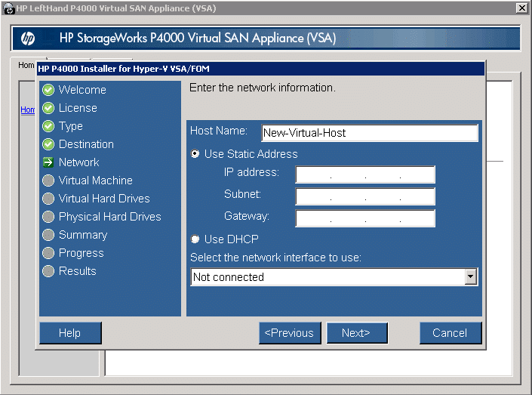Click the Destination step label
The width and height of the screenshot is (532, 395).
pyautogui.click(x=86, y=144)
